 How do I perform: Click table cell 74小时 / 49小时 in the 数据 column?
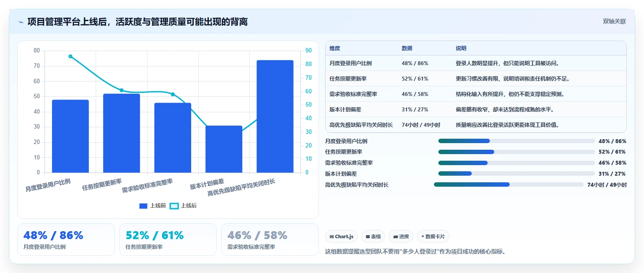click(x=421, y=125)
